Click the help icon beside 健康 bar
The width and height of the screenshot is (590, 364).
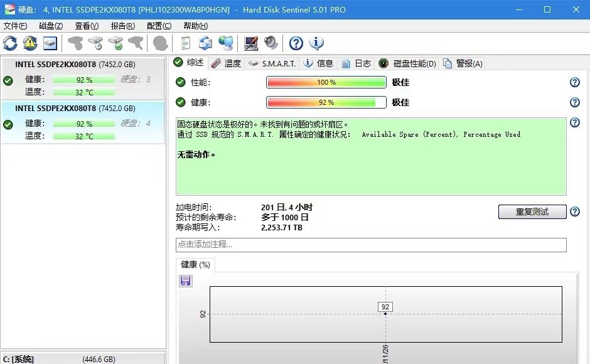click(574, 102)
